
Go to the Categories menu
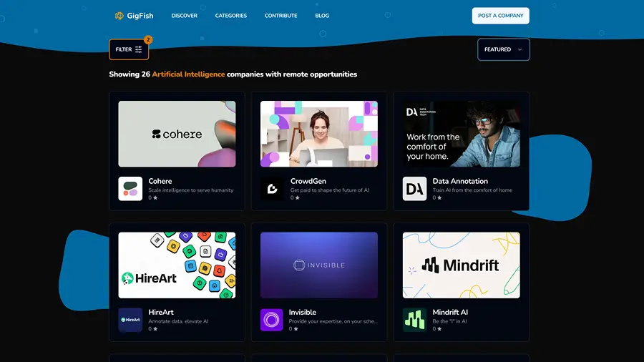tap(230, 16)
